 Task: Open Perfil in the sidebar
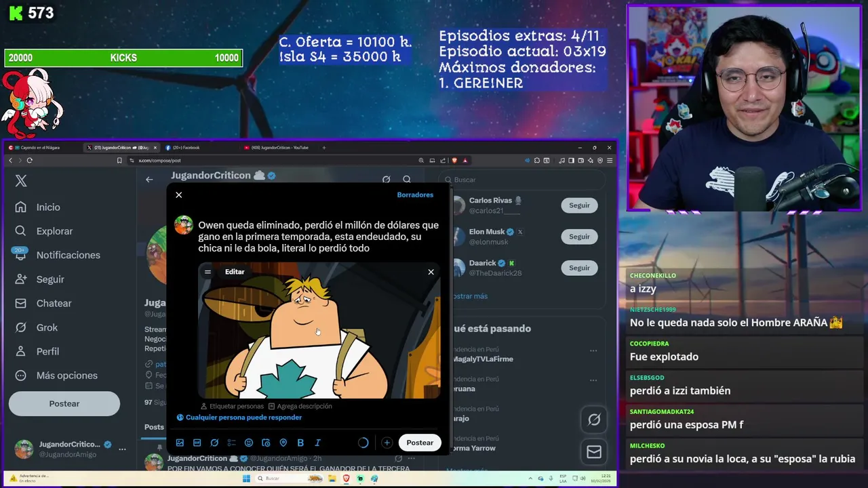pyautogui.click(x=37, y=352)
